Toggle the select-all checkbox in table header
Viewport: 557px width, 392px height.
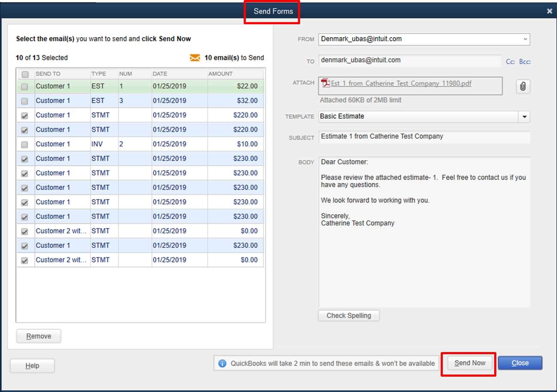point(25,74)
